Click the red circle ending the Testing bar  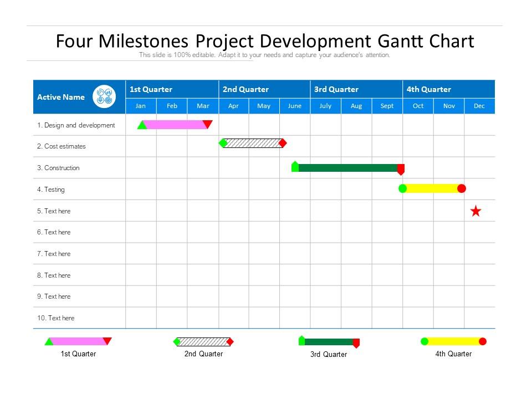coord(461,188)
